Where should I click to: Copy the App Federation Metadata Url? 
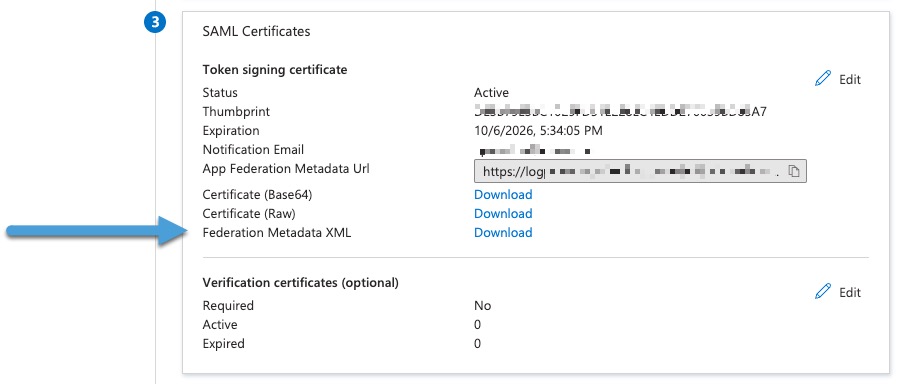click(794, 171)
